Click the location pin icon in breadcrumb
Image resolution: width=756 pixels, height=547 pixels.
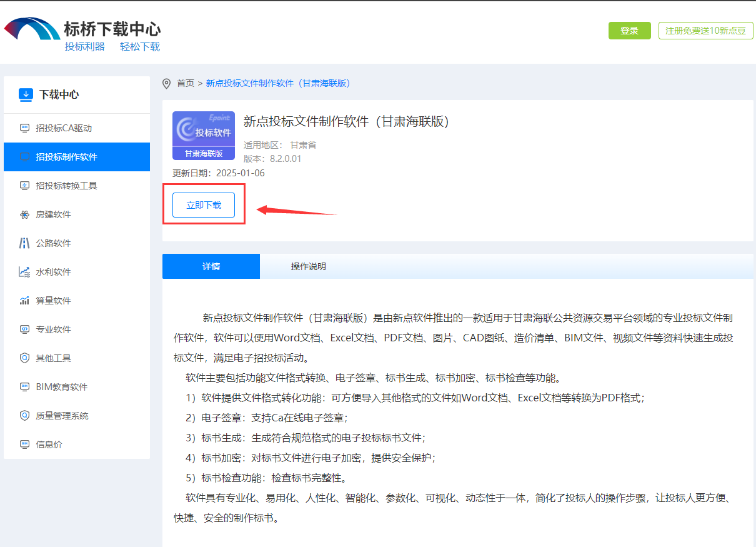point(166,83)
